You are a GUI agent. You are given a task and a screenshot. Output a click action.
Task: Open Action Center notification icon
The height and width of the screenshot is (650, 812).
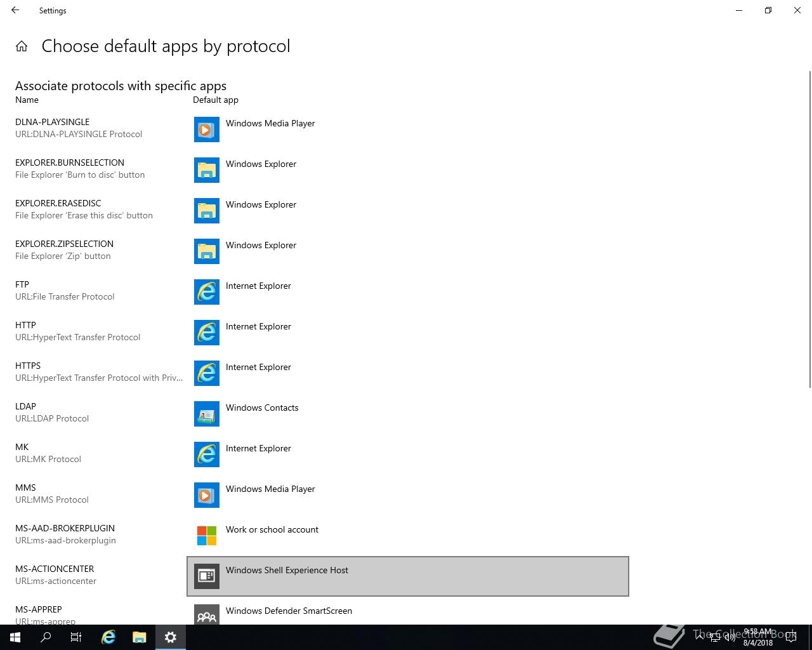pos(790,637)
